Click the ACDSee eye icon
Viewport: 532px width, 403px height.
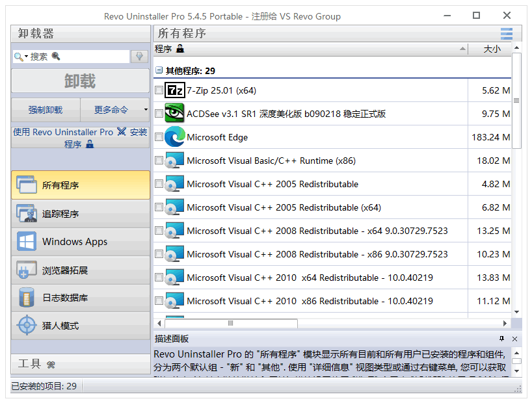[x=174, y=114]
